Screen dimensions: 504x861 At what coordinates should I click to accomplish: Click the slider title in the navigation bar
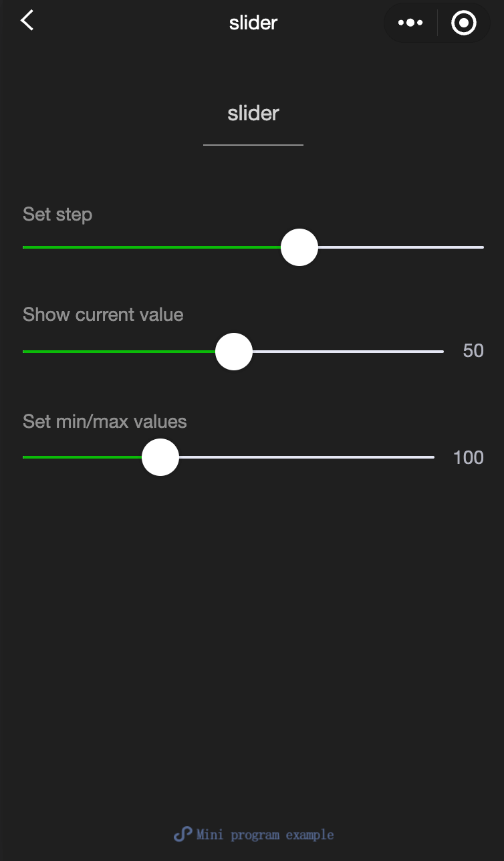253,23
